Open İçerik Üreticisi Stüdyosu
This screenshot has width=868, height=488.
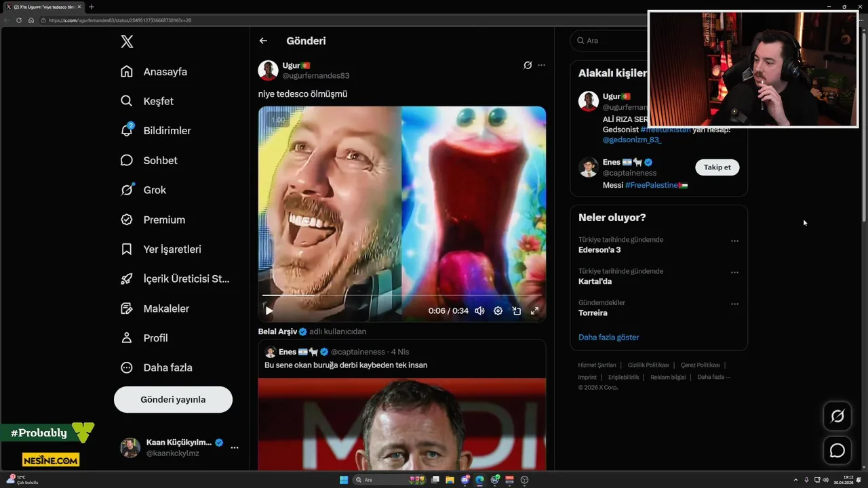tap(175, 279)
